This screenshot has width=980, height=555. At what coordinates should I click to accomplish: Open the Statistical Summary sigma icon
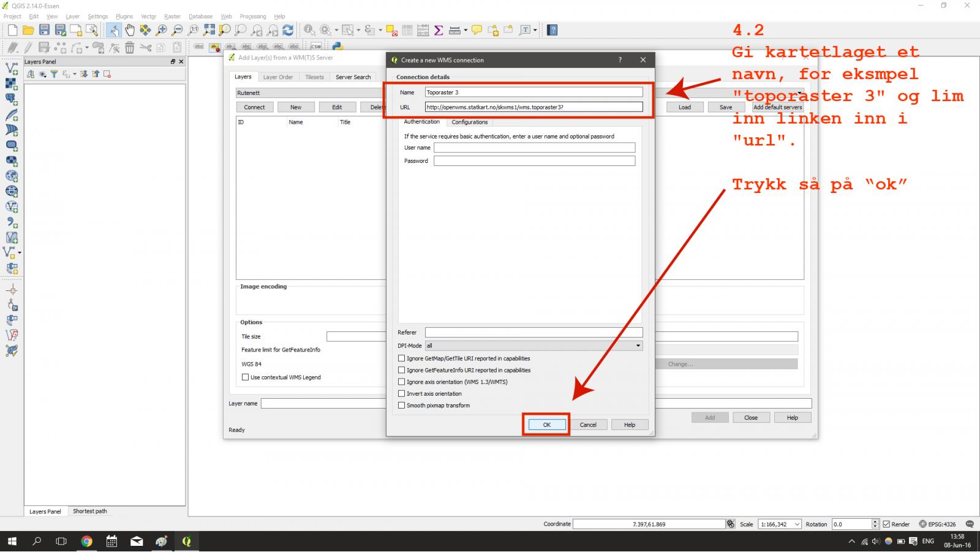pos(439,30)
